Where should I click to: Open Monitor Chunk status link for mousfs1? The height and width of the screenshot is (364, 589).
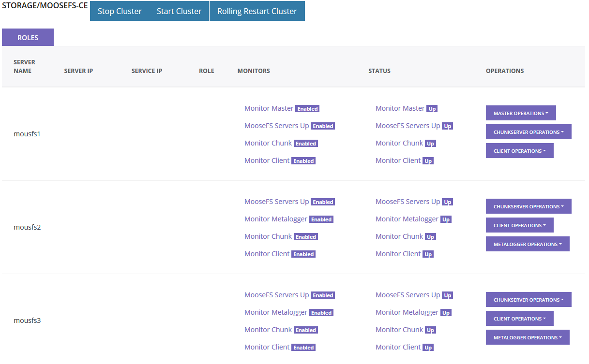[399, 143]
